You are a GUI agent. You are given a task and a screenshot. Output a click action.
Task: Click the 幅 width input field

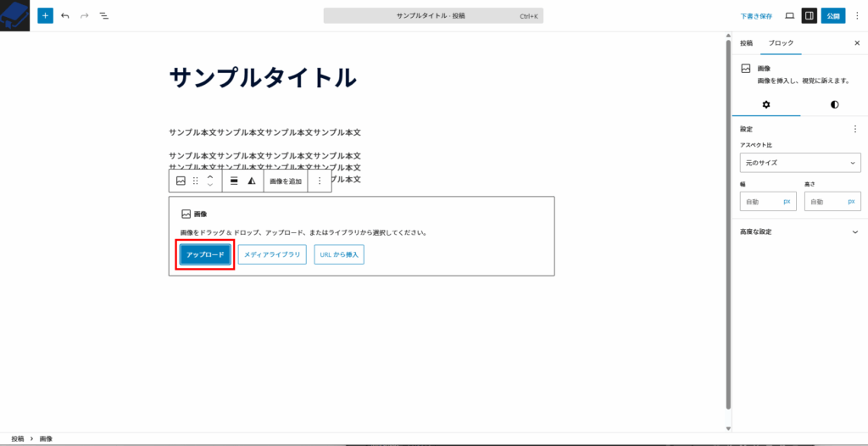760,202
